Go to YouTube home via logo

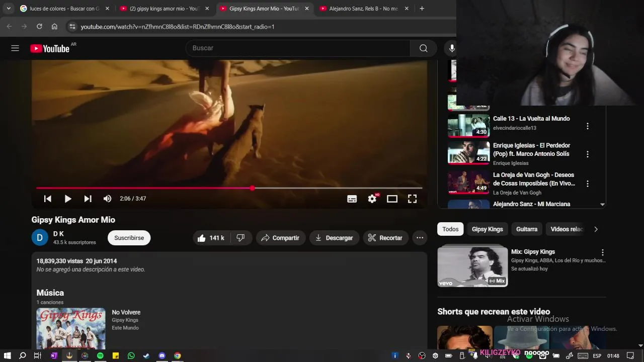(x=49, y=48)
